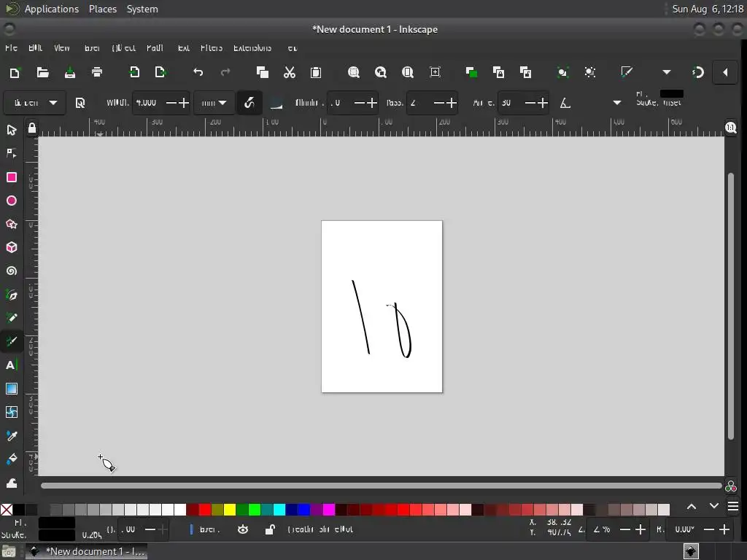Click the Ungroup objects icon
The height and width of the screenshot is (560, 747).
click(589, 72)
